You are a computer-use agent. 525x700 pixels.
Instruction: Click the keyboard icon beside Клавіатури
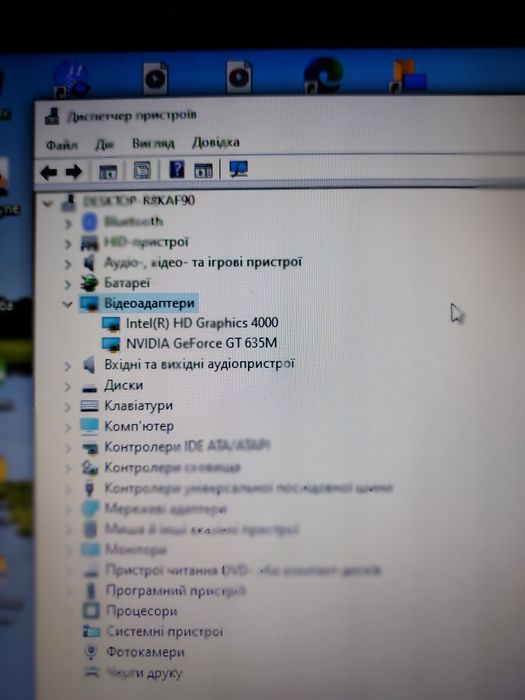pyautogui.click(x=89, y=406)
